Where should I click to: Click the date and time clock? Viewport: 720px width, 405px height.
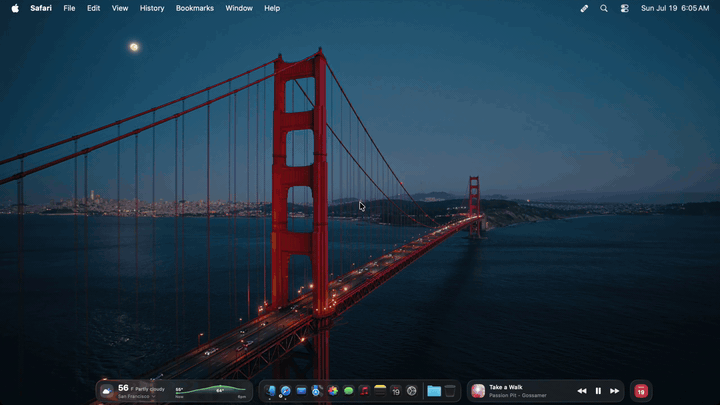coord(675,8)
